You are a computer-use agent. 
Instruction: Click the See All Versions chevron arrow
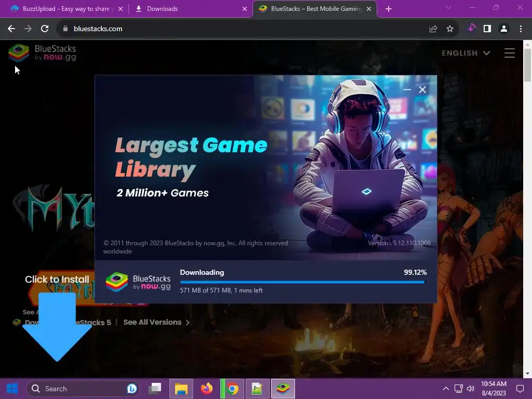pyautogui.click(x=188, y=322)
